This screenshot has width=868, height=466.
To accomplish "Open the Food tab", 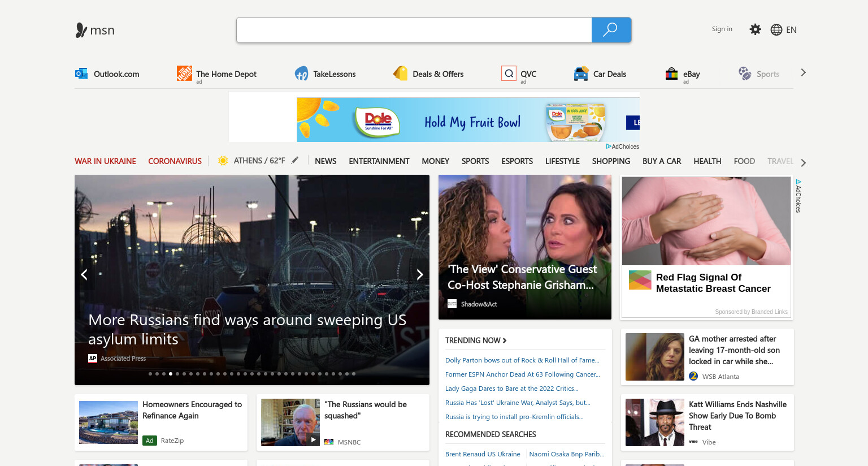I will (744, 161).
